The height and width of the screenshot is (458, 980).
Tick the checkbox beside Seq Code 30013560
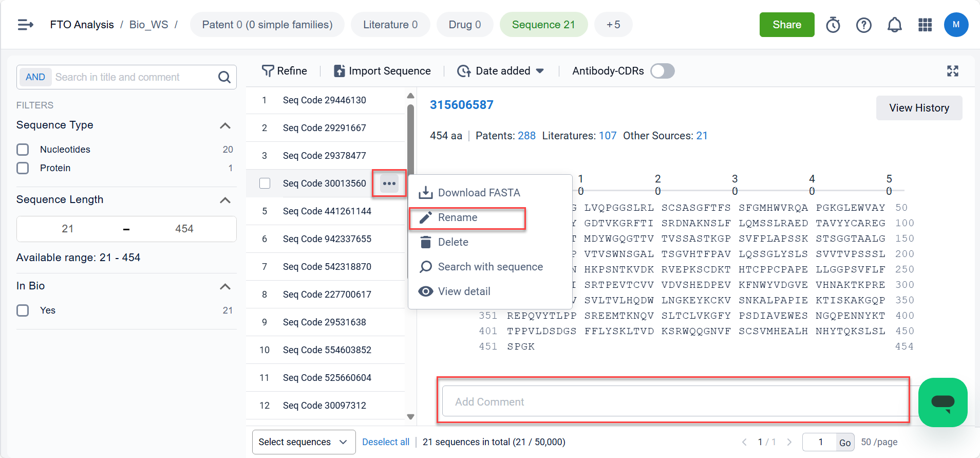265,184
